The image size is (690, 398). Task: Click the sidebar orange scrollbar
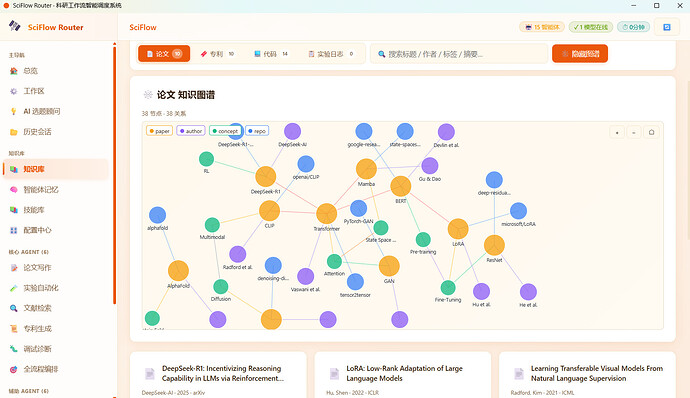coord(114,174)
